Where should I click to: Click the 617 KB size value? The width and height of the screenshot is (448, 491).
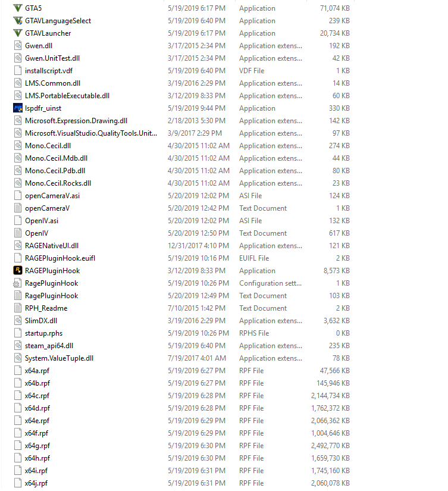coord(339,233)
